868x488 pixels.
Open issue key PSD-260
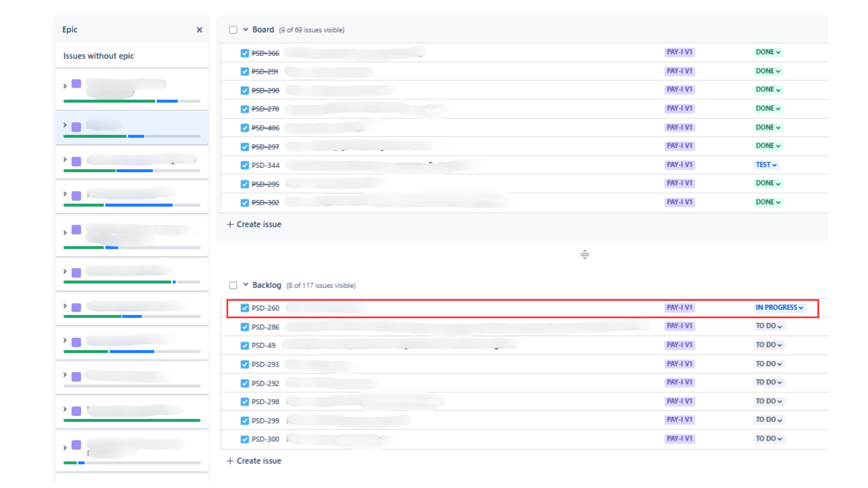pyautogui.click(x=265, y=308)
